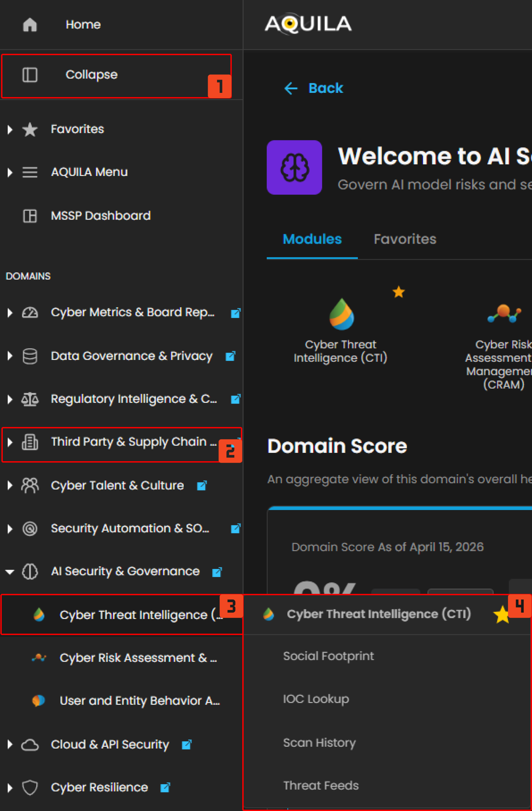Toggle favorite star in CTI flyout header
This screenshot has width=532, height=811.
502,614
